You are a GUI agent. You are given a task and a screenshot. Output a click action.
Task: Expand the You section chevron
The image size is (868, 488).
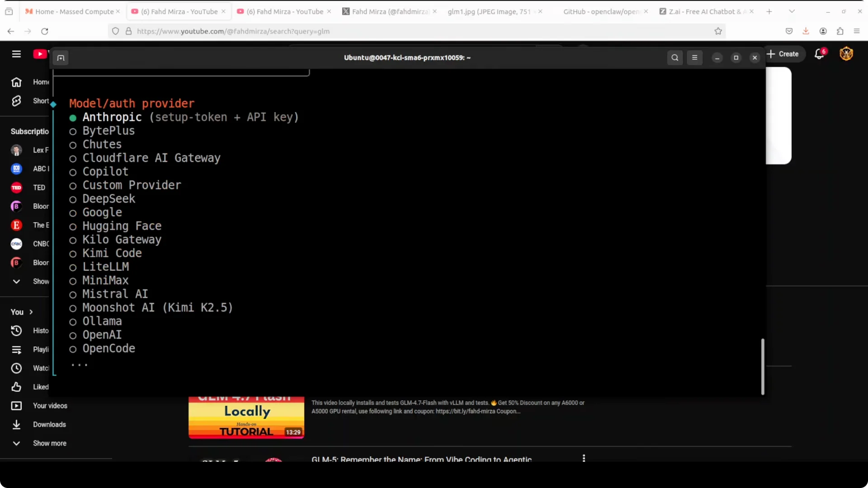[31, 312]
